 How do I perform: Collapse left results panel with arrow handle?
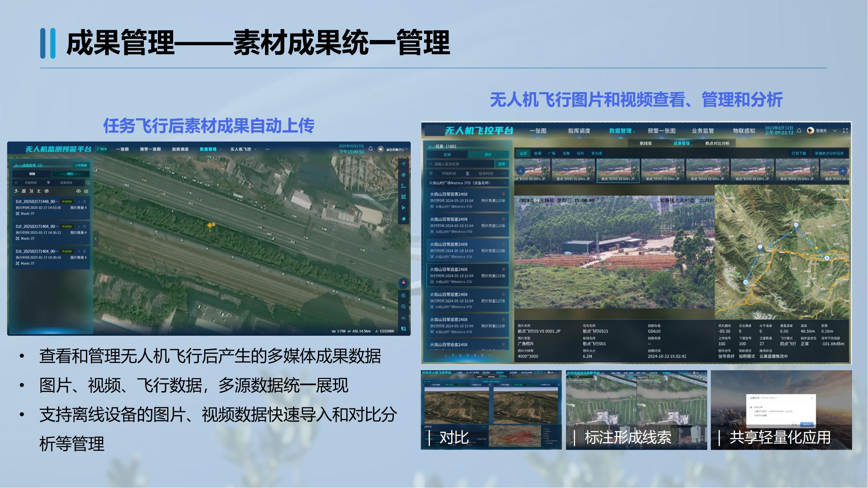click(x=96, y=239)
